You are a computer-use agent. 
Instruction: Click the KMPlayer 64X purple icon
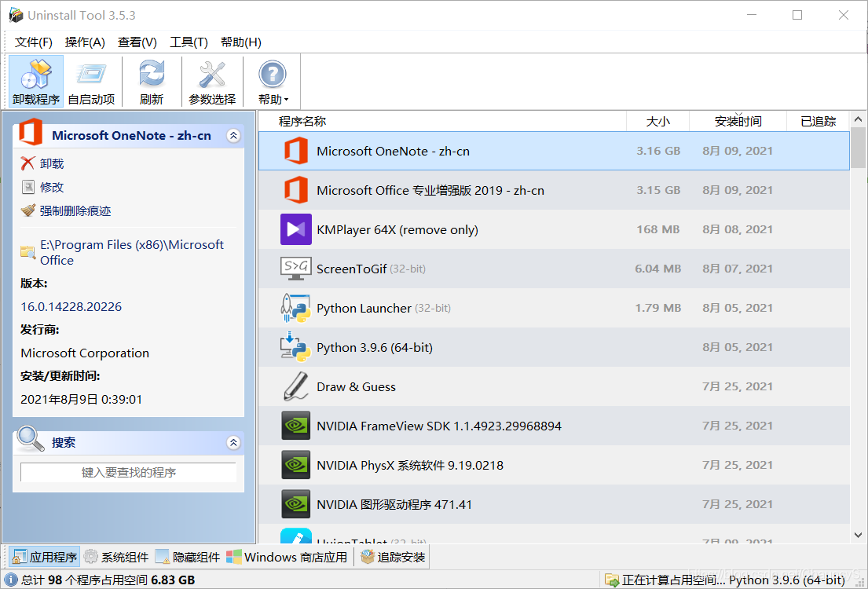point(295,229)
